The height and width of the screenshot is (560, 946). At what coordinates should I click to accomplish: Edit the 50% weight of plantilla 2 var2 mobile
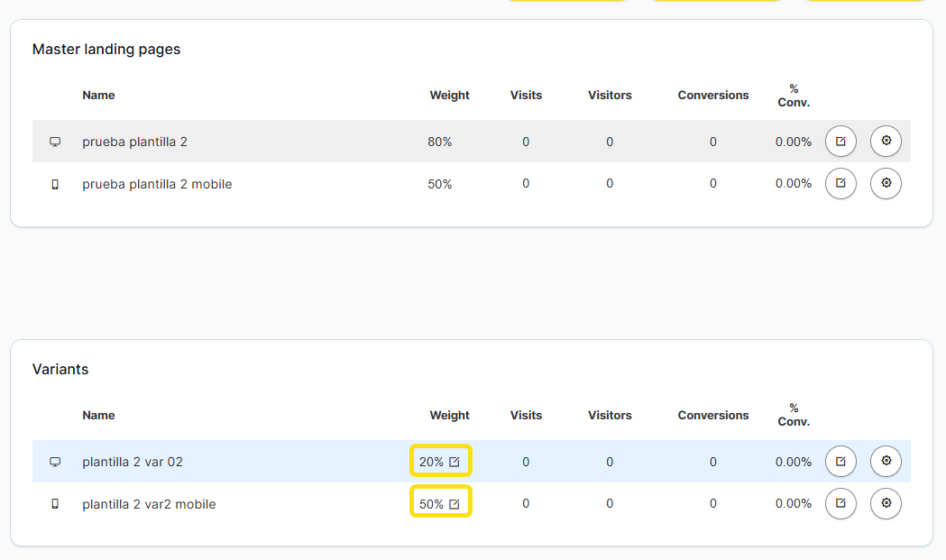455,504
